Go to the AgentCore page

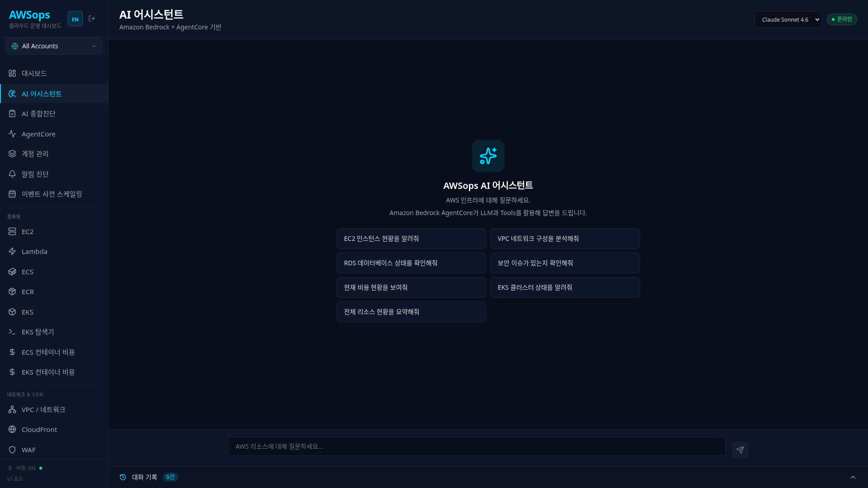pyautogui.click(x=54, y=134)
